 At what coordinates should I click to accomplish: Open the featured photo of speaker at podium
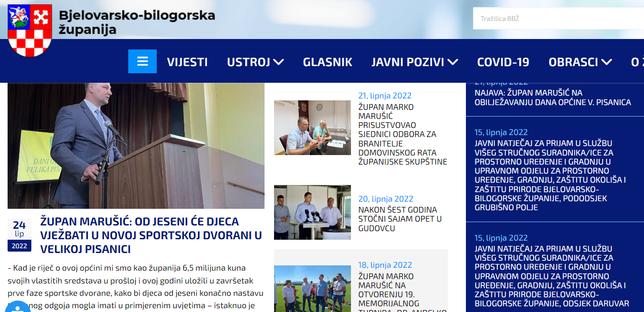(x=136, y=146)
